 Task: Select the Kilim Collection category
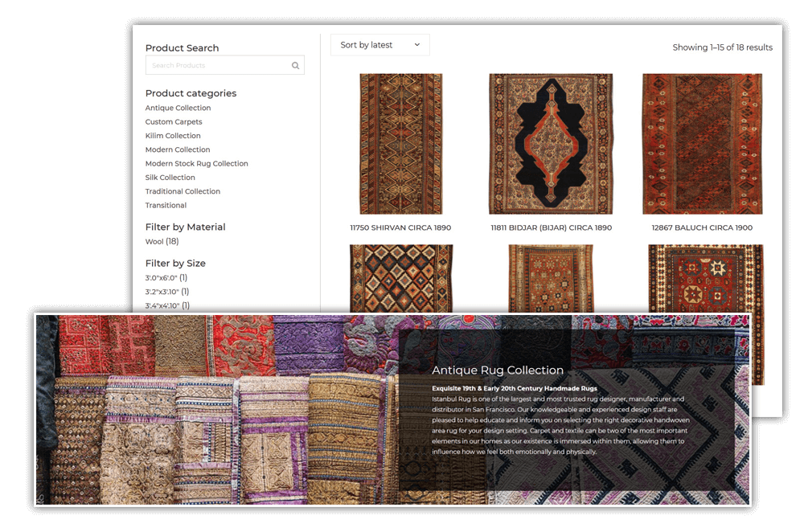tap(173, 136)
